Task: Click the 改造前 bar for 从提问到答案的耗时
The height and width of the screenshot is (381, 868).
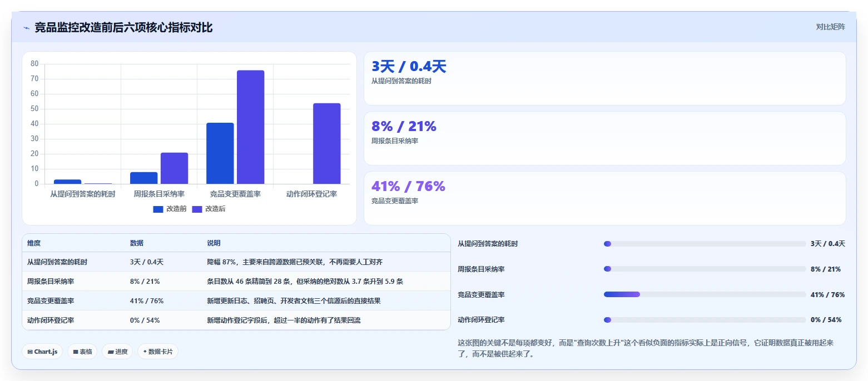Action: click(67, 182)
